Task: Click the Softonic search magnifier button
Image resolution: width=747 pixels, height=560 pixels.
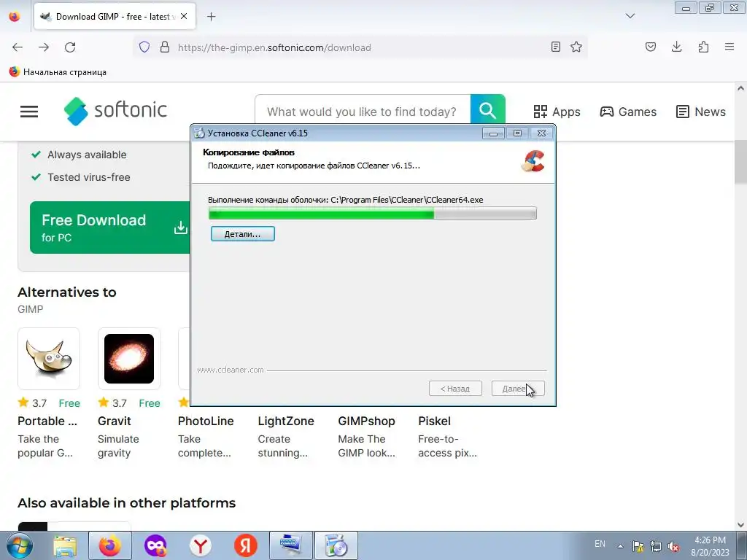Action: click(487, 111)
